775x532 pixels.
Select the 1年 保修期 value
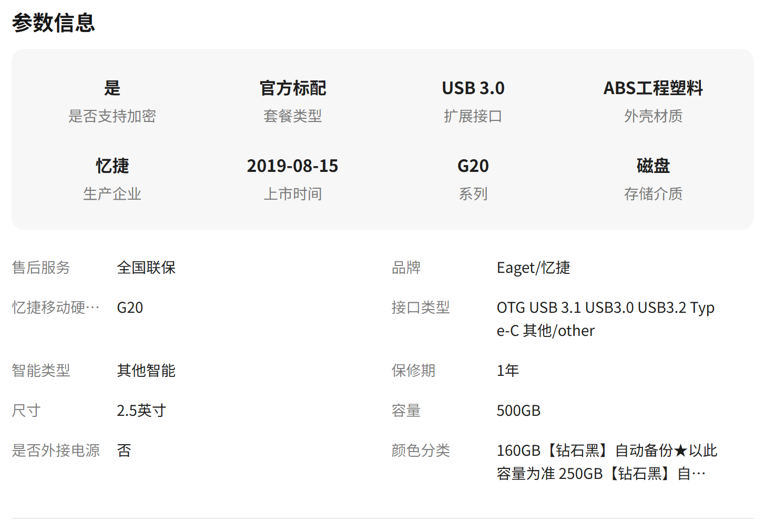click(508, 371)
